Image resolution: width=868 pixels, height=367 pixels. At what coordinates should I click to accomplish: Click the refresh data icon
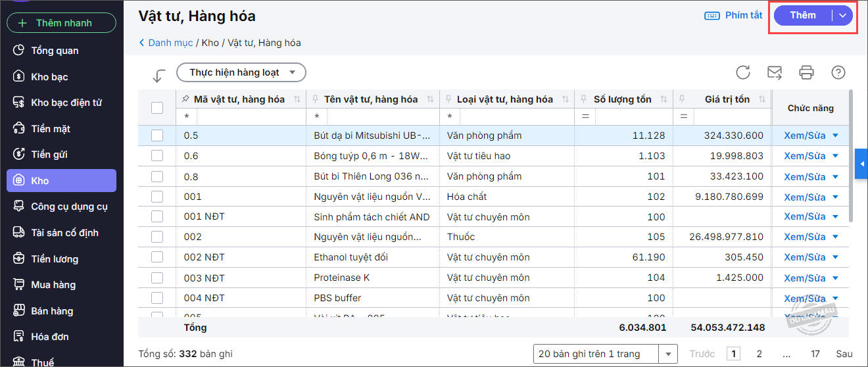pos(743,72)
